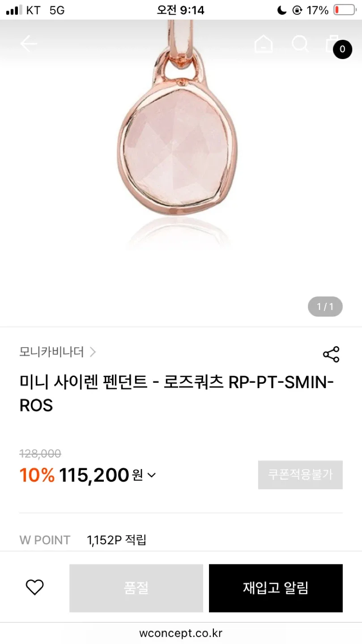Tap the W POINT 1,152P 적립 row
362x644 pixels.
pyautogui.click(x=83, y=540)
